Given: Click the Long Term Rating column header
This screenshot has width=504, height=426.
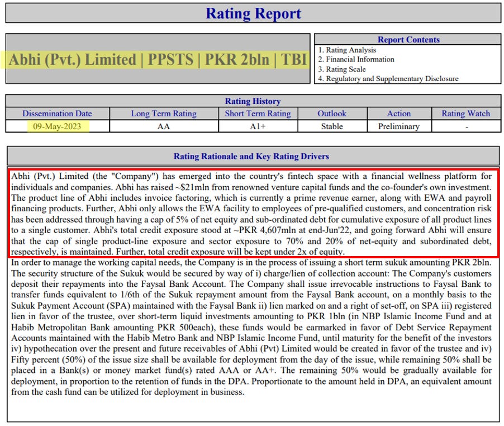Looking at the screenshot, I should coord(164,113).
